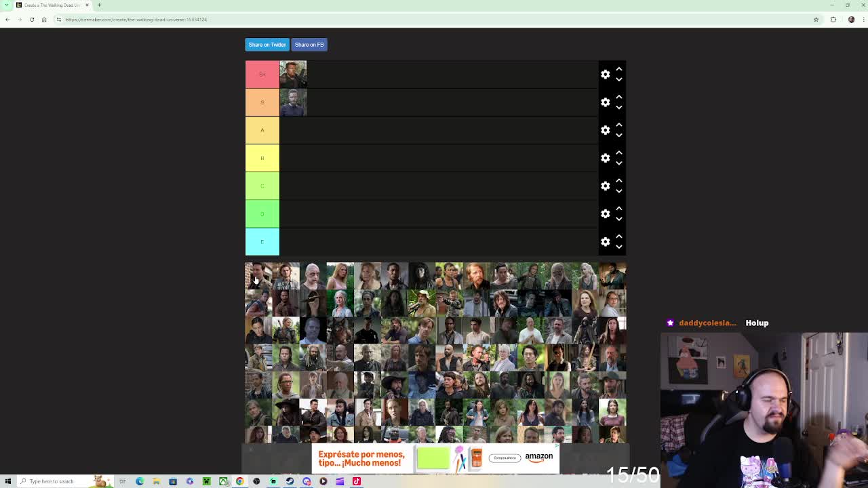Open Task View on the taskbar
The width and height of the screenshot is (868, 488).
point(122,481)
